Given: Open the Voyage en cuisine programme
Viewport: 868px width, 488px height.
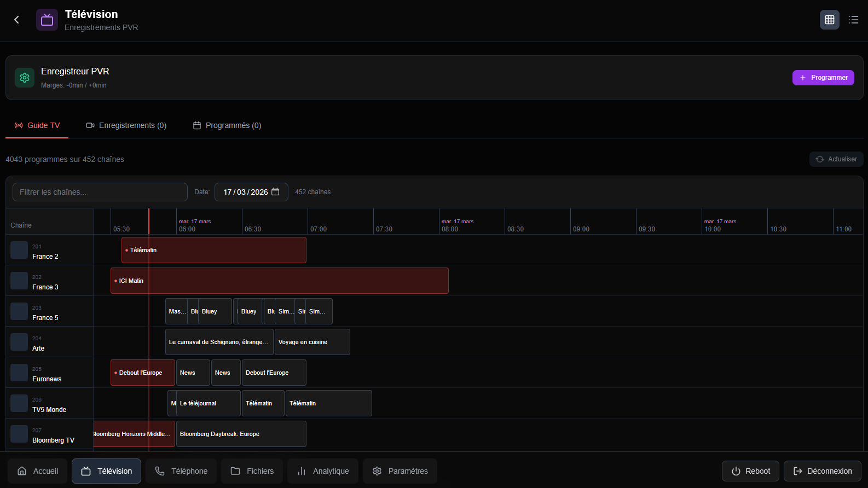Looking at the screenshot, I should coord(313,342).
